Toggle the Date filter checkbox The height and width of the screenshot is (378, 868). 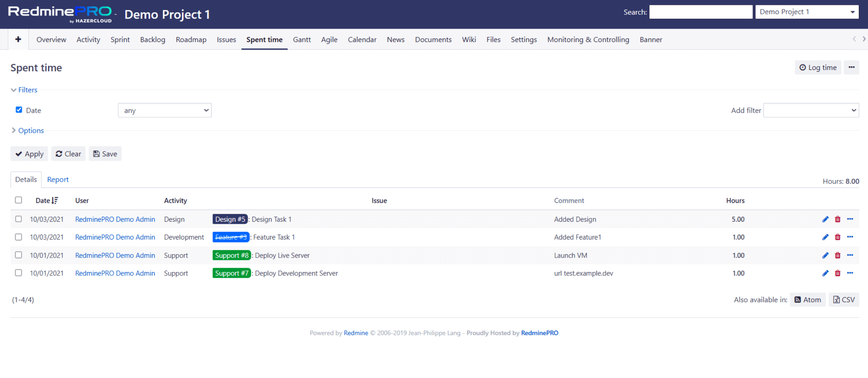pyautogui.click(x=19, y=109)
